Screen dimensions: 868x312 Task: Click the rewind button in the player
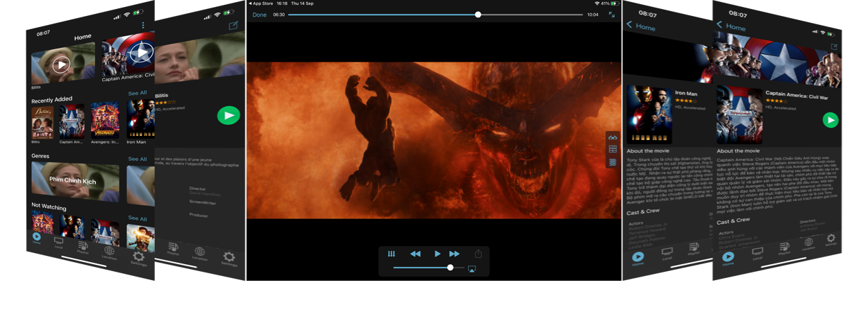[415, 254]
